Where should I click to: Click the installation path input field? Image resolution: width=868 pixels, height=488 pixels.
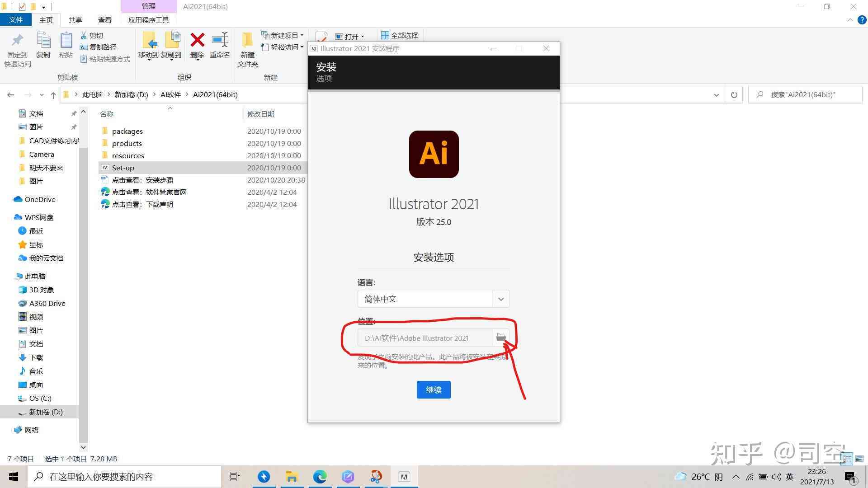(426, 338)
